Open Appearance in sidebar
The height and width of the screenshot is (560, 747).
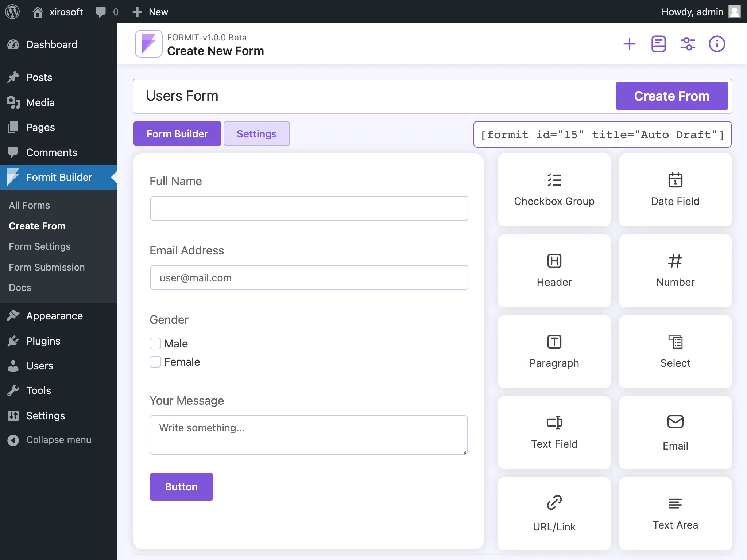coord(58,316)
